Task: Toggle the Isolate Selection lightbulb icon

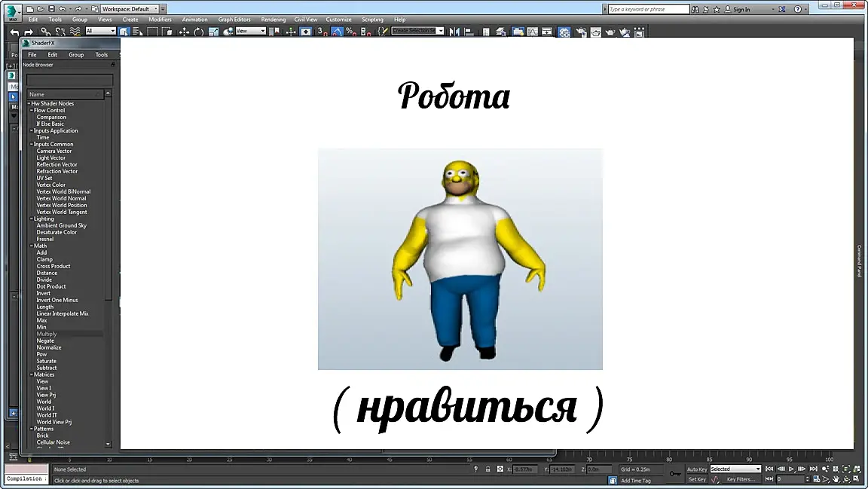Action: click(475, 469)
